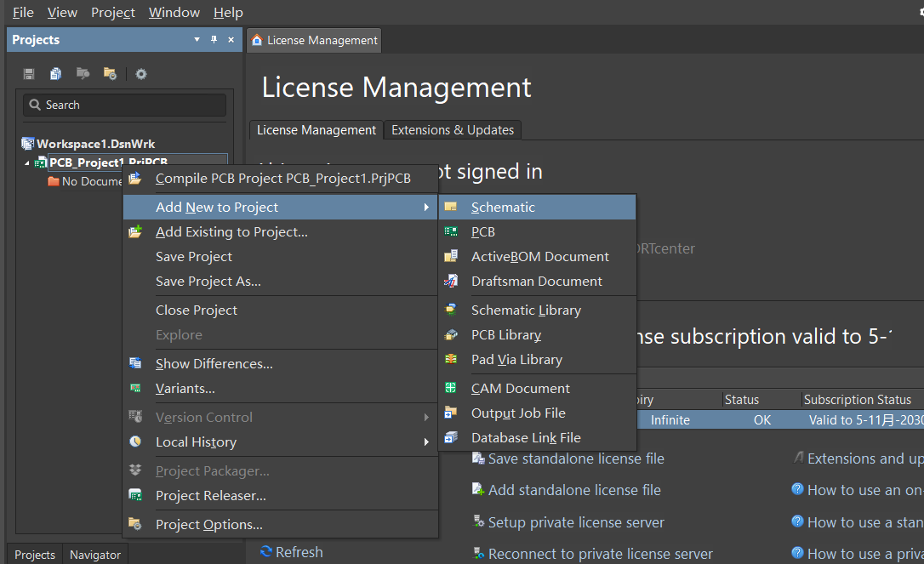Screen dimensions: 924x564
Task: Select Schematic from the Add New submenu
Action: tap(503, 207)
